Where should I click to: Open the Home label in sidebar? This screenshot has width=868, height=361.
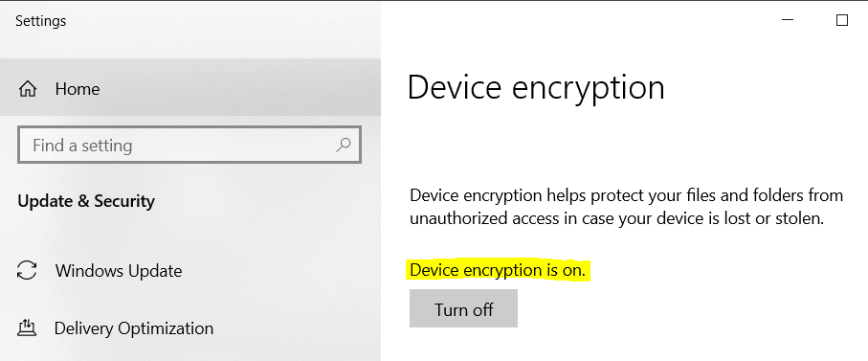tap(78, 89)
